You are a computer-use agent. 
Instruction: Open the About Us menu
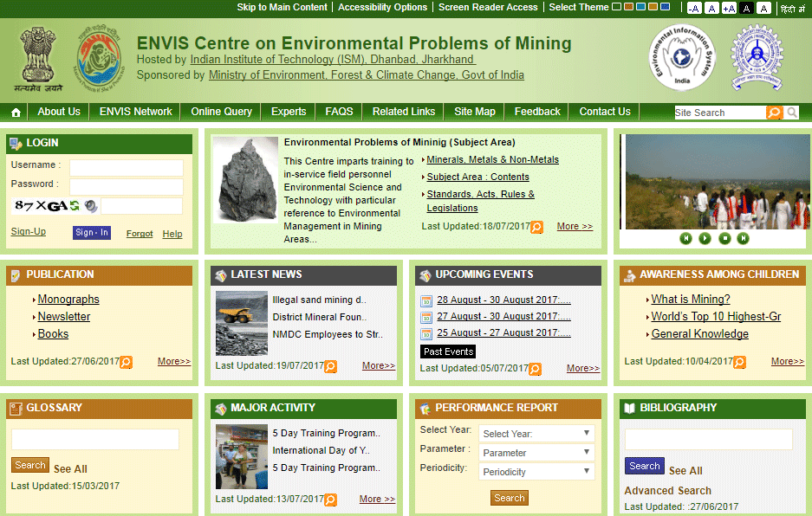click(59, 112)
